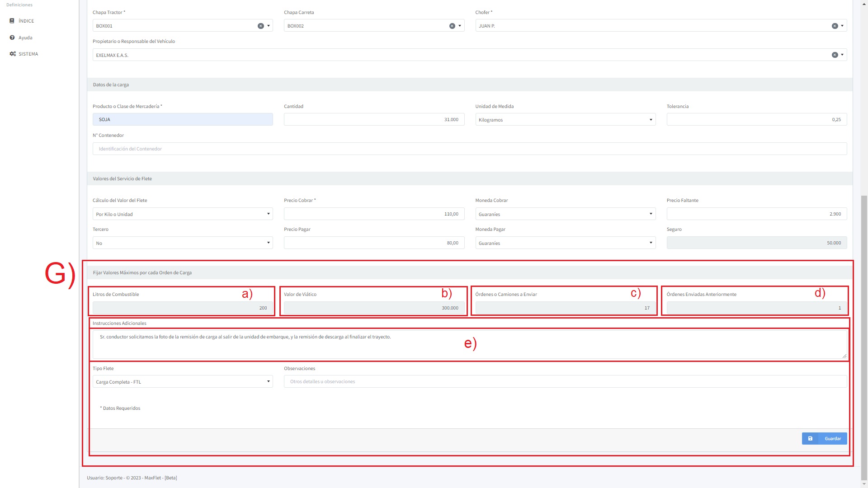Screen dimensions: 868x488
Task: Click the SISTEMA gears icon
Action: click(x=13, y=54)
